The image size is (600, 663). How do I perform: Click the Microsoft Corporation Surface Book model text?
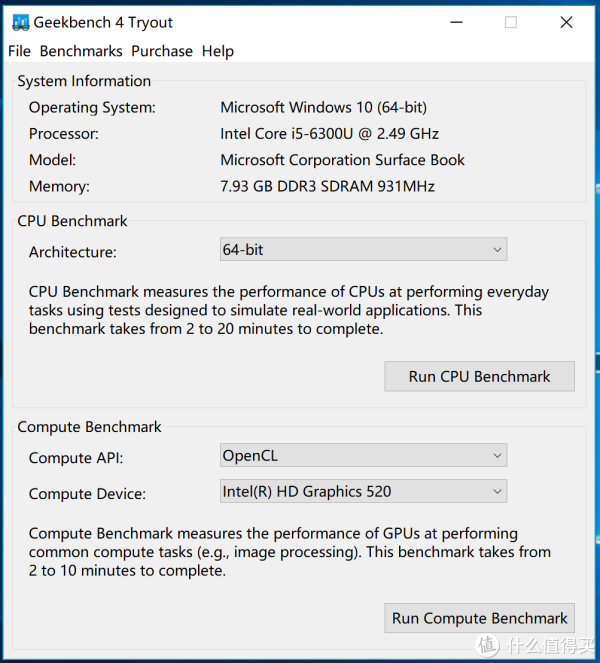coord(342,160)
